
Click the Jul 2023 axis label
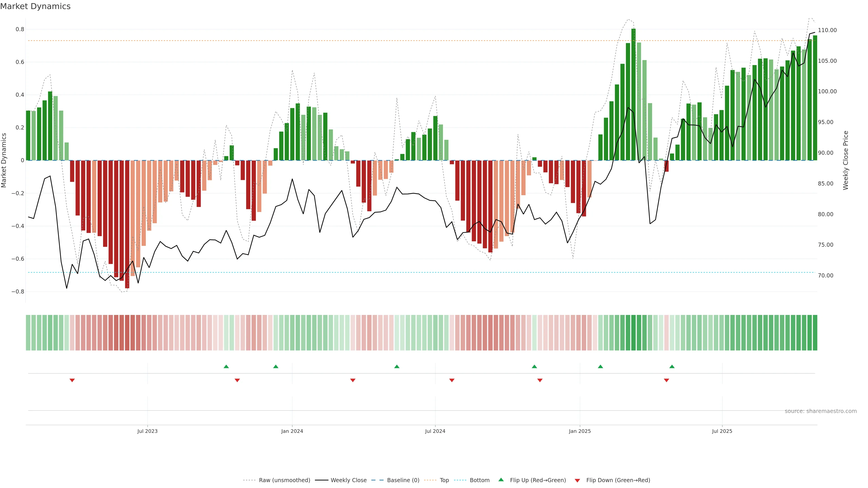[147, 431]
